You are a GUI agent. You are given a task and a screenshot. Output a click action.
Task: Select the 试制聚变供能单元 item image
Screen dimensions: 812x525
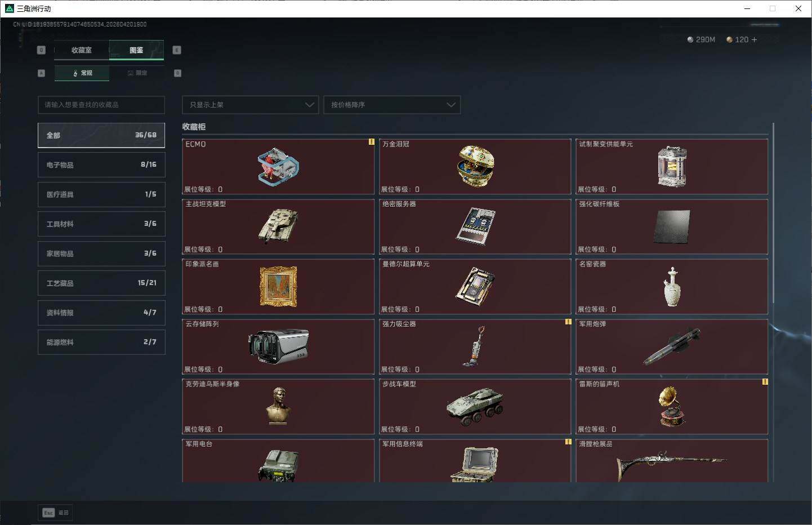(672, 167)
